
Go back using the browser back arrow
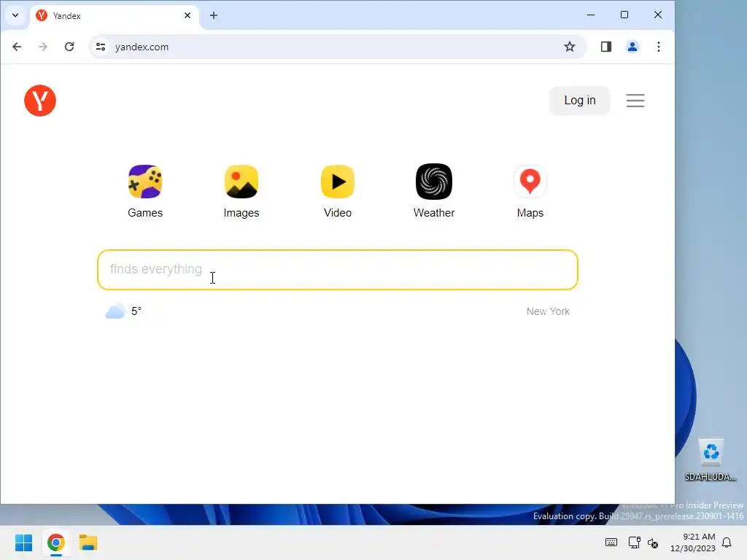click(x=17, y=47)
